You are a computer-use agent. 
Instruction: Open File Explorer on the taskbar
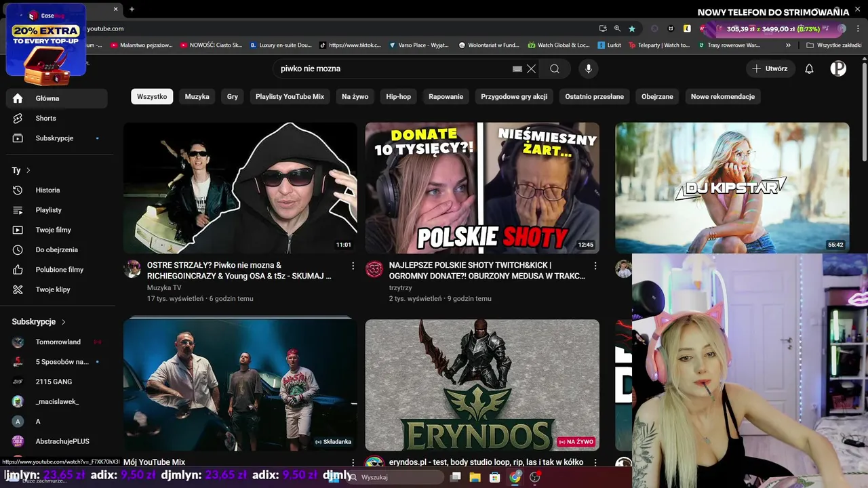475,477
